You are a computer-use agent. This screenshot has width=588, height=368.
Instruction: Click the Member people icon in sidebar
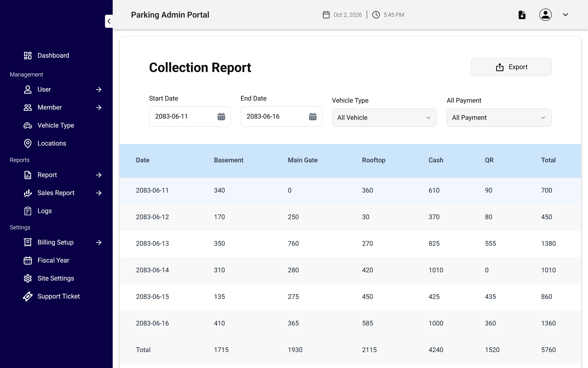pyautogui.click(x=28, y=107)
